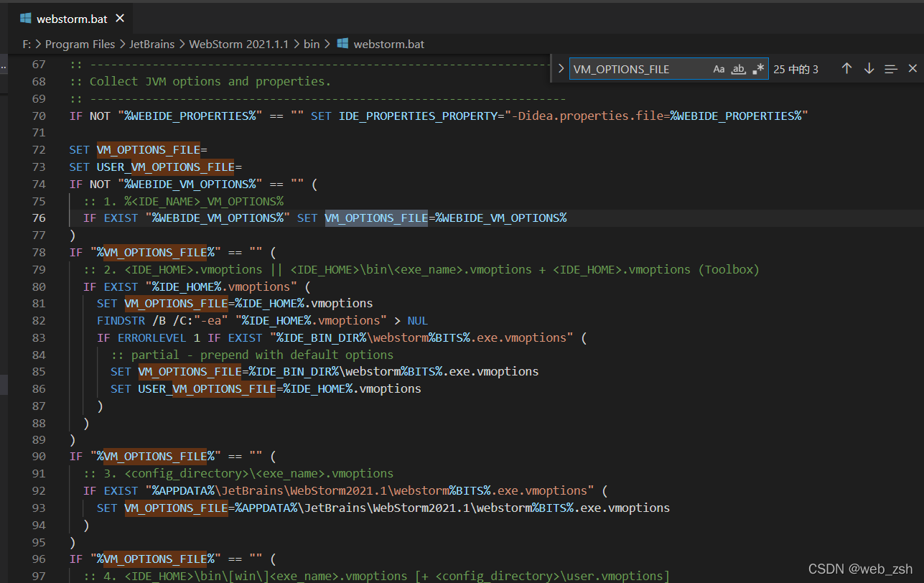Click comment 'partial - prepend with default options'
Viewport: 924px width, 583px height.
[x=263, y=355]
